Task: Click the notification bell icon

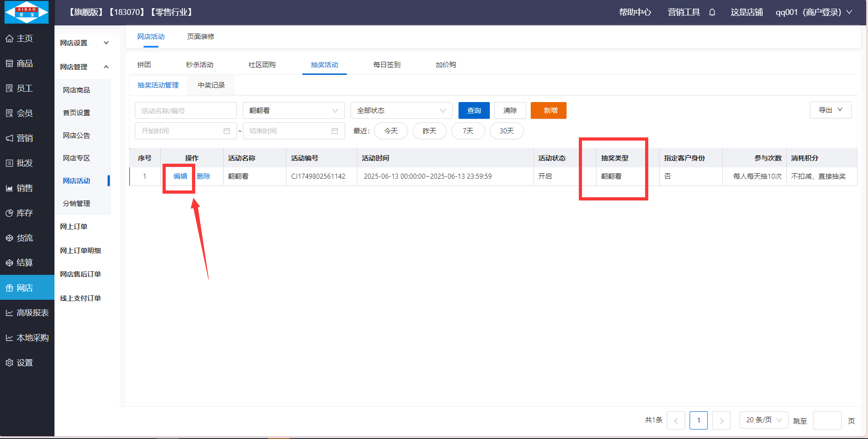Action: click(712, 12)
